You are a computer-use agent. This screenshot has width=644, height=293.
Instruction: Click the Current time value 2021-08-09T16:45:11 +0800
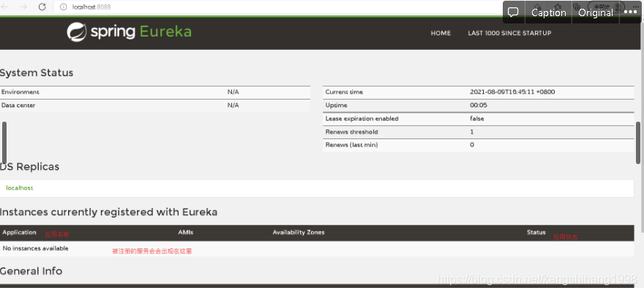pyautogui.click(x=512, y=92)
